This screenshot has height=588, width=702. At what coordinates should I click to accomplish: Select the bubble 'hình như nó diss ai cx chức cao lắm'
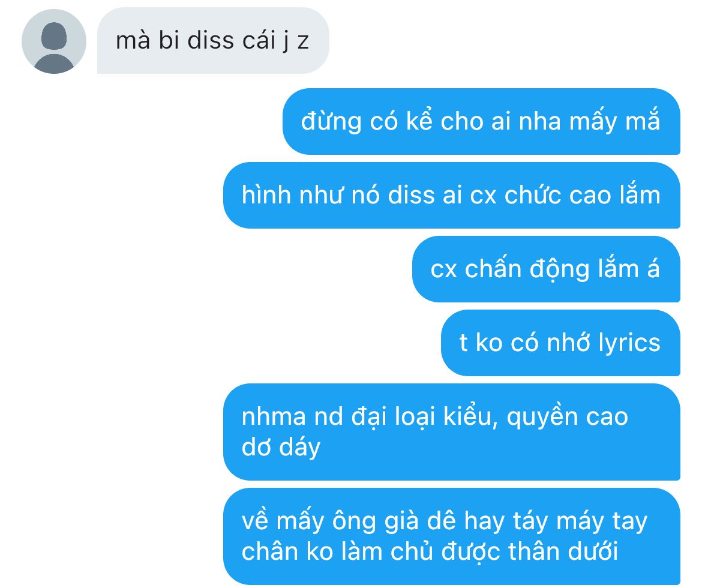[452, 195]
